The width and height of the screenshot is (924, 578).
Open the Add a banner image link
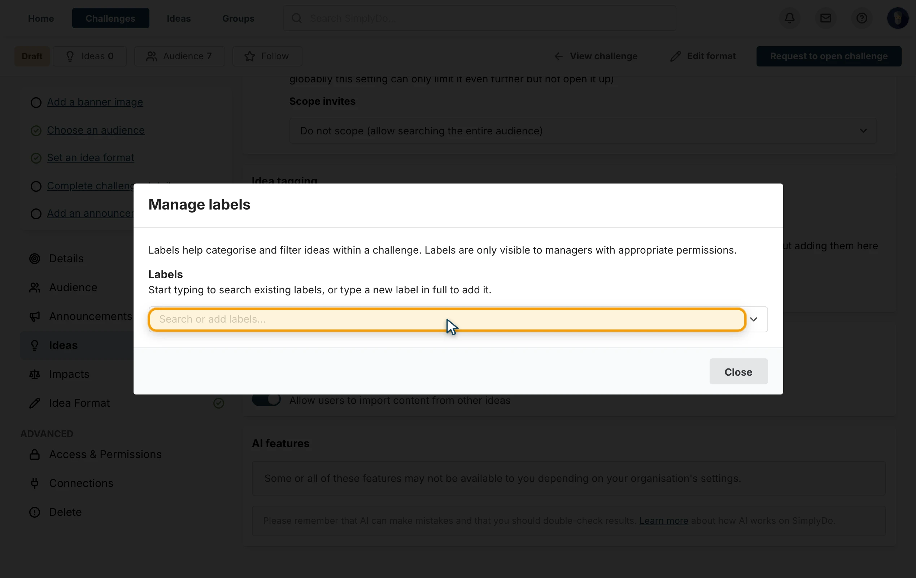coord(95,102)
